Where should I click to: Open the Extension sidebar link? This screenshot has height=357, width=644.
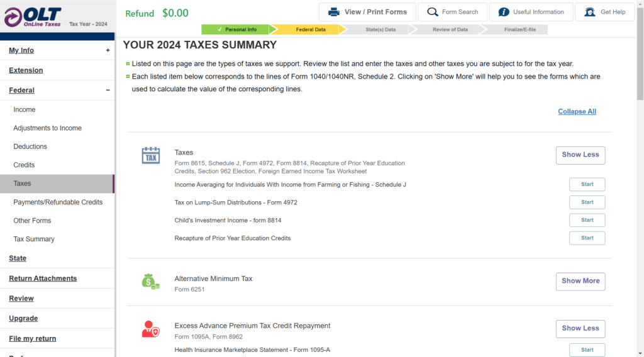(26, 70)
